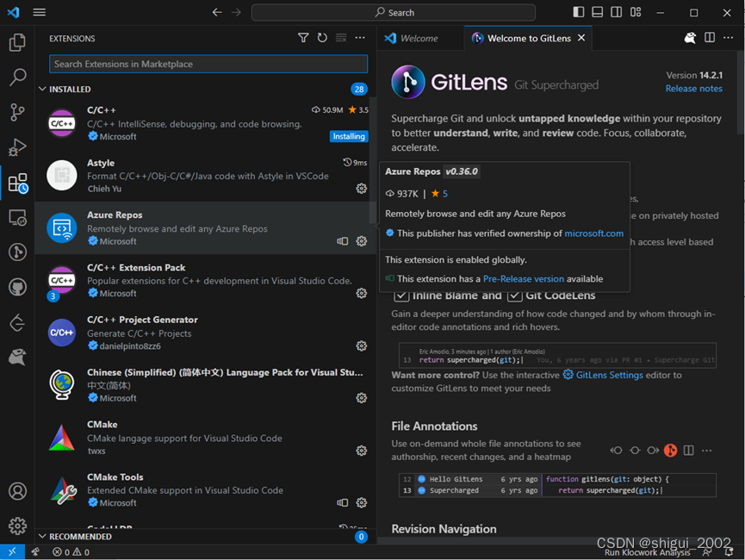
Task: Customize layout icon in title bar
Action: (636, 12)
